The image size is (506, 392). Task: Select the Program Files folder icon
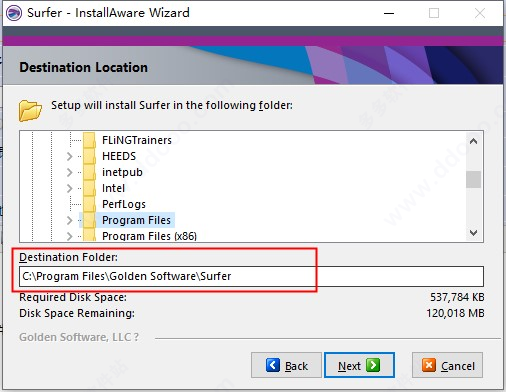click(89, 220)
